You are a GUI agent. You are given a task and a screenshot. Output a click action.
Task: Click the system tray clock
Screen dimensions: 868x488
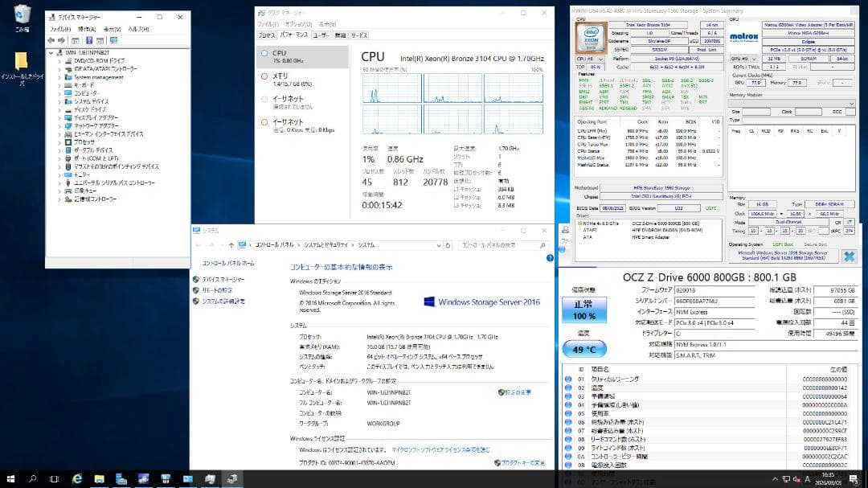coord(828,478)
